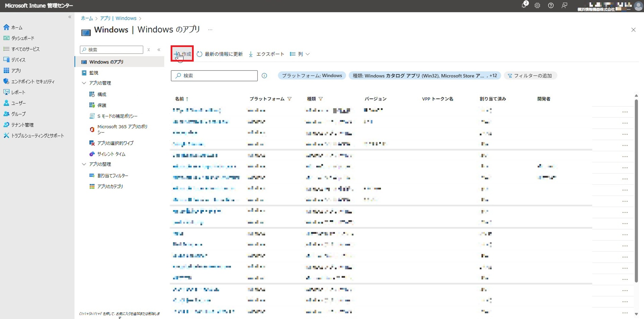
Task: Collapse the アプリの管理 section
Action: pos(84,83)
